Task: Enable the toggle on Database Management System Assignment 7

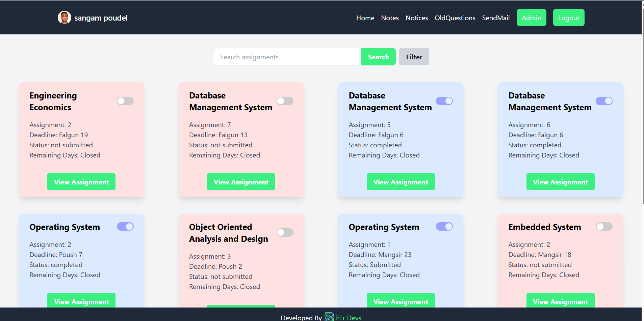Action: pos(285,100)
